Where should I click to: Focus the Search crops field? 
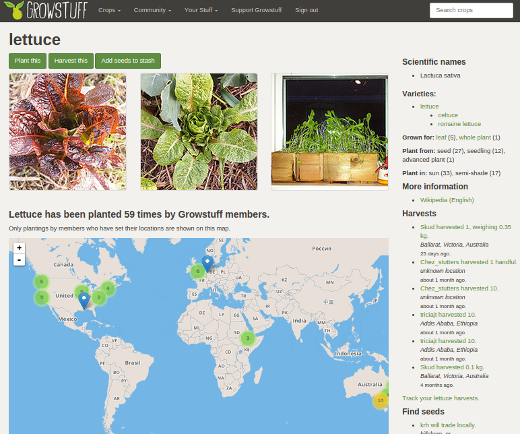pyautogui.click(x=471, y=10)
